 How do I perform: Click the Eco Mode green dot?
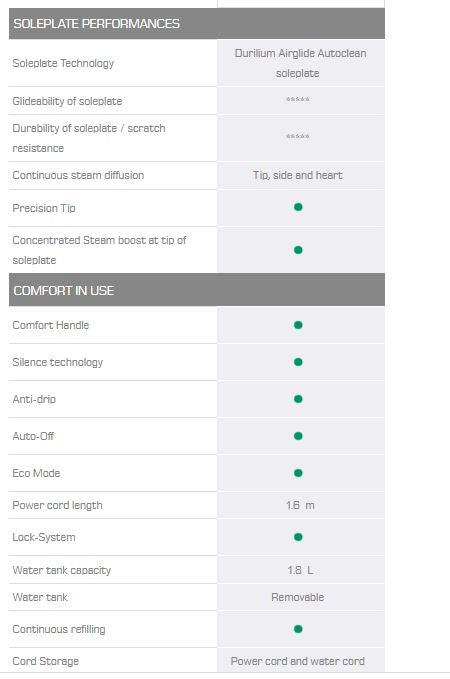298,473
